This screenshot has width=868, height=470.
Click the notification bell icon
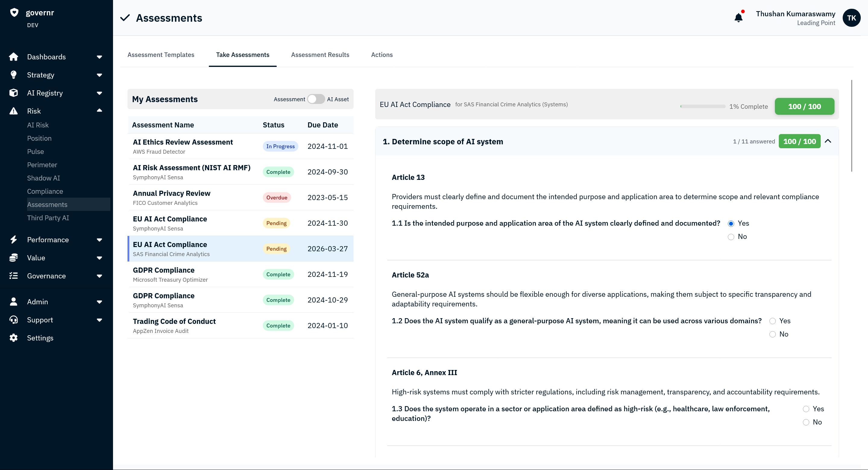(738, 17)
